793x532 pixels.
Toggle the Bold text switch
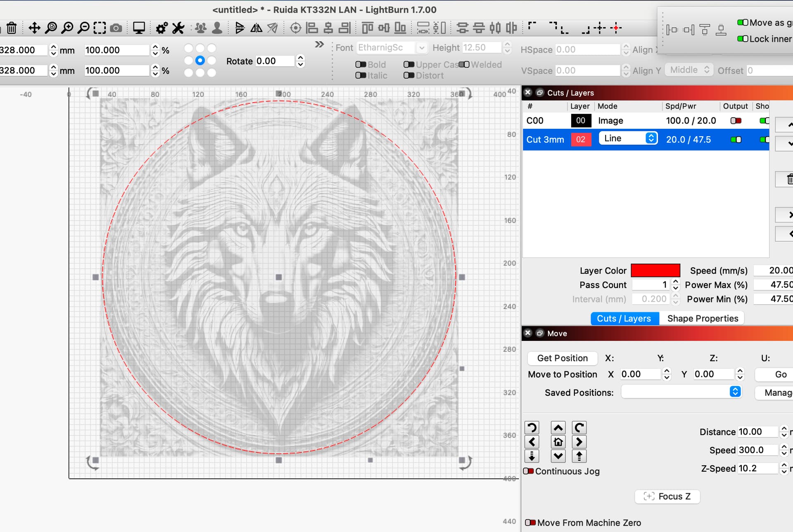pos(361,64)
